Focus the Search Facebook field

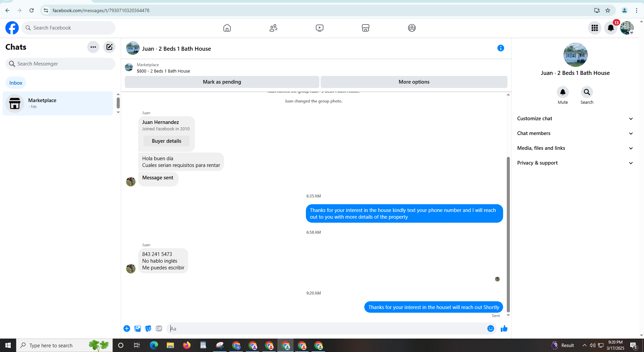pos(68,28)
